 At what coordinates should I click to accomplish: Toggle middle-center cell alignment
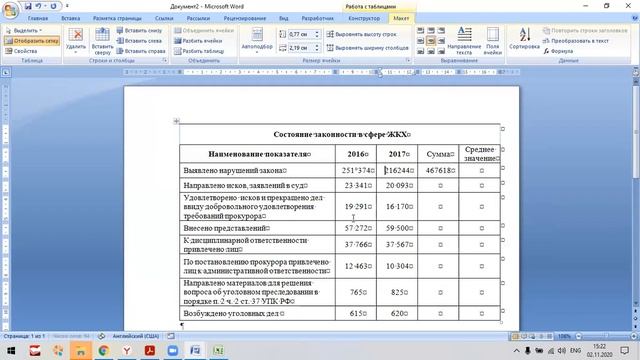(x=431, y=41)
